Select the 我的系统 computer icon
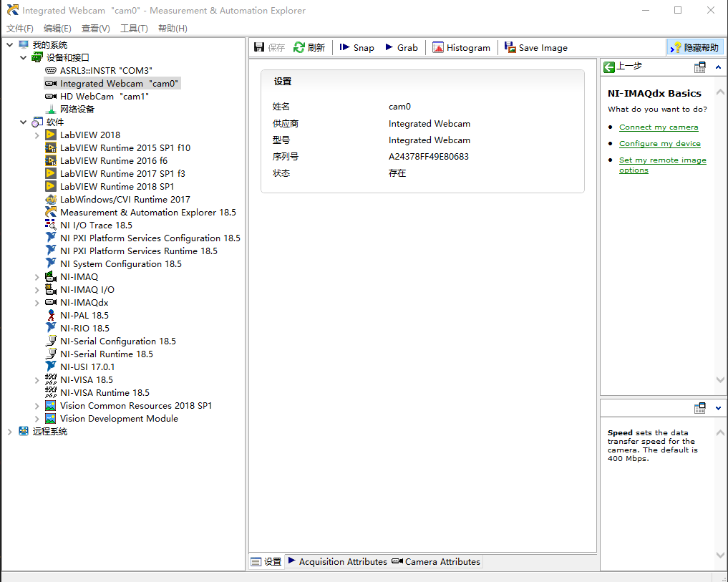728x582 pixels. point(24,44)
